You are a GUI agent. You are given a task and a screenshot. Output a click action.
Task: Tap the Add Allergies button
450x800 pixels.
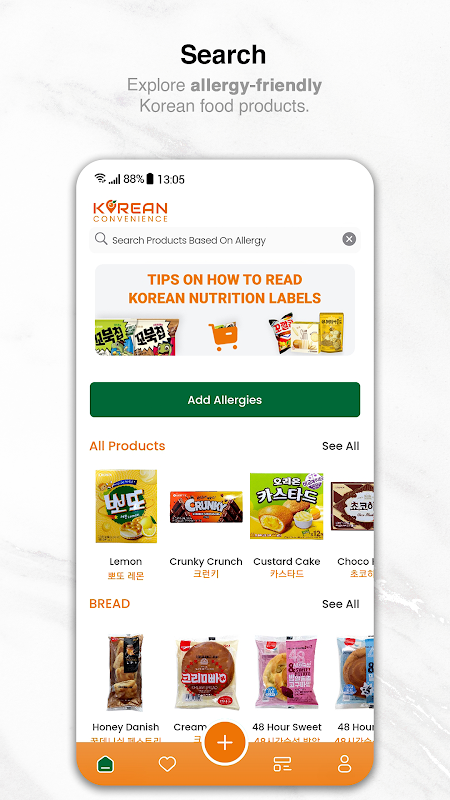click(x=225, y=399)
